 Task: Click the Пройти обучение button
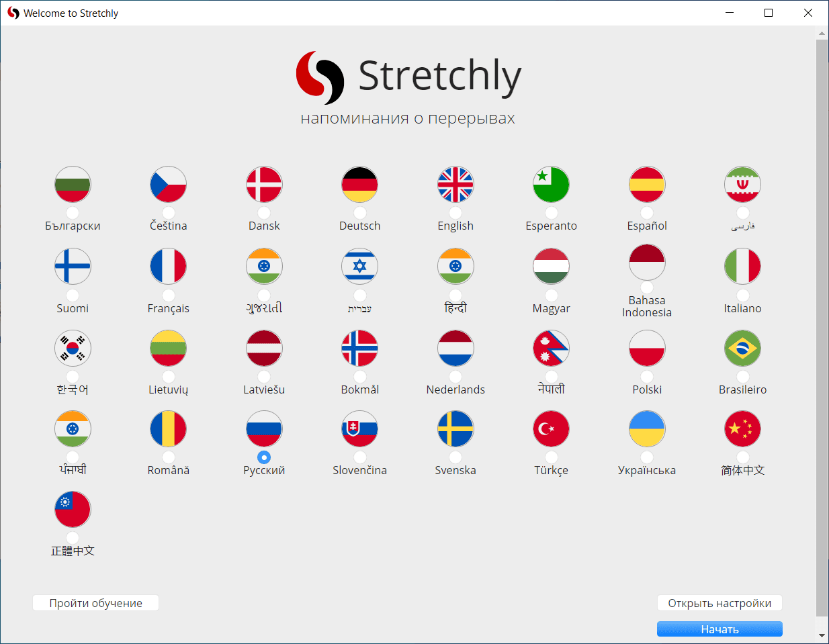tap(95, 603)
